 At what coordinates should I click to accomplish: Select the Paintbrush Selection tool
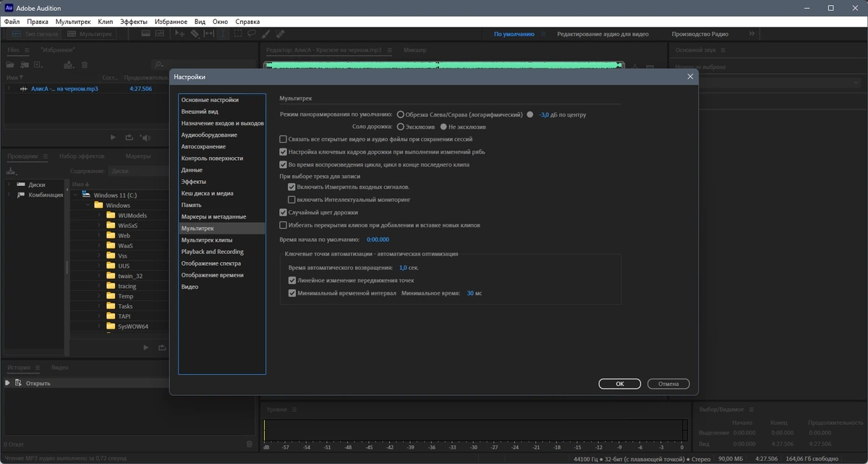(265, 34)
